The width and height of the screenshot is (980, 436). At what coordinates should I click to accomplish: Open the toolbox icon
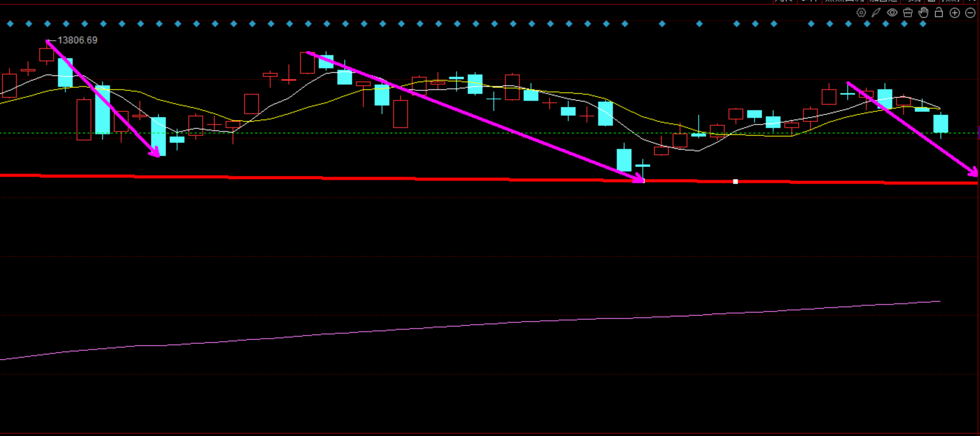(x=908, y=13)
